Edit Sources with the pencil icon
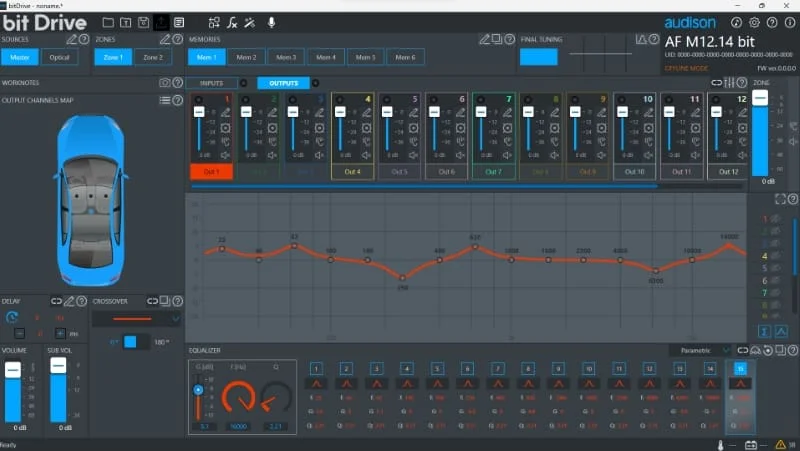800x451 pixels. [x=71, y=39]
